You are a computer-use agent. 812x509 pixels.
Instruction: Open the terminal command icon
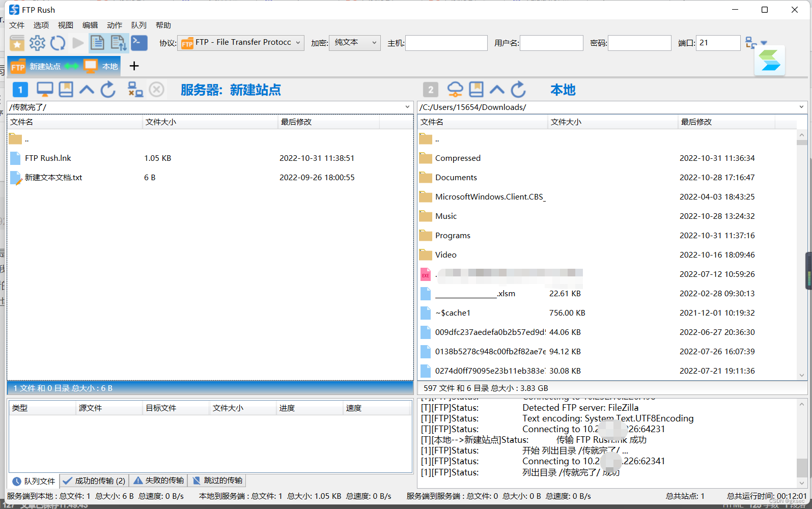click(139, 43)
